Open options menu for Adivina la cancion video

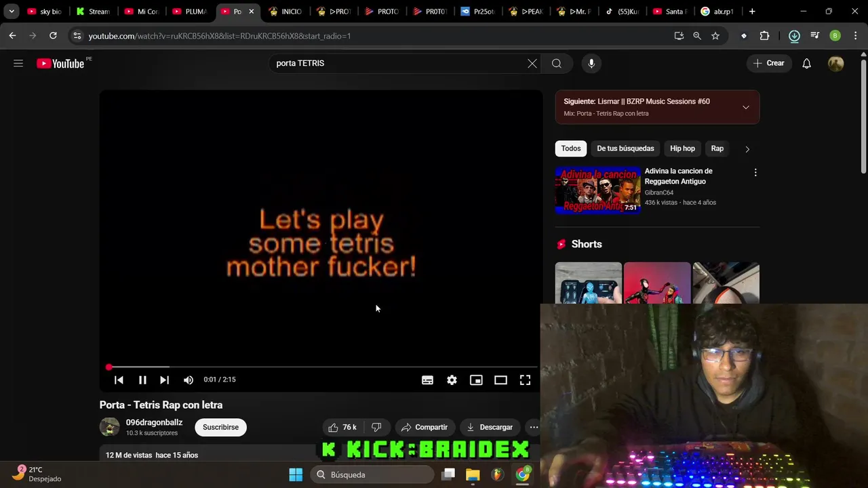coord(755,173)
